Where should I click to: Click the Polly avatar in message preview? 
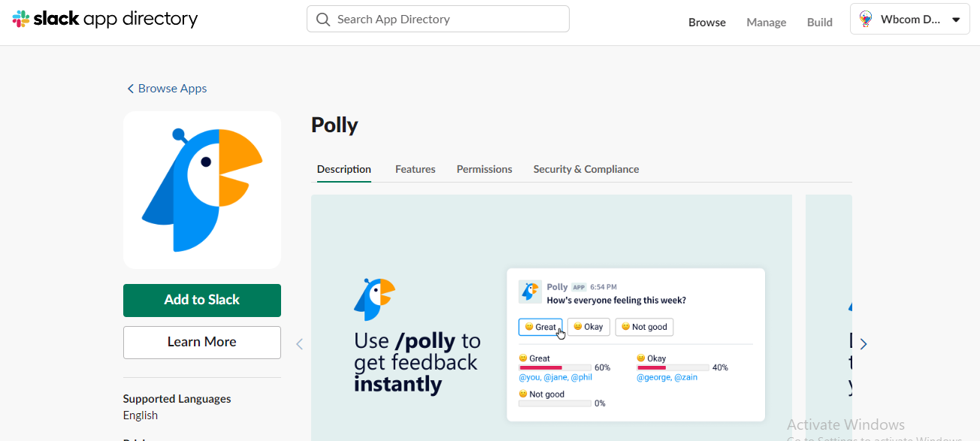530,291
